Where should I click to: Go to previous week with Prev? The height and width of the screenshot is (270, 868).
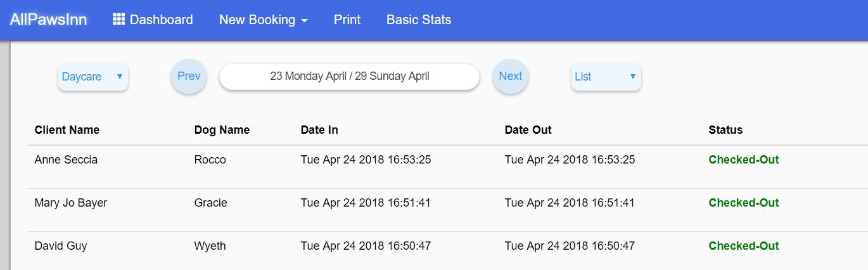pyautogui.click(x=189, y=77)
